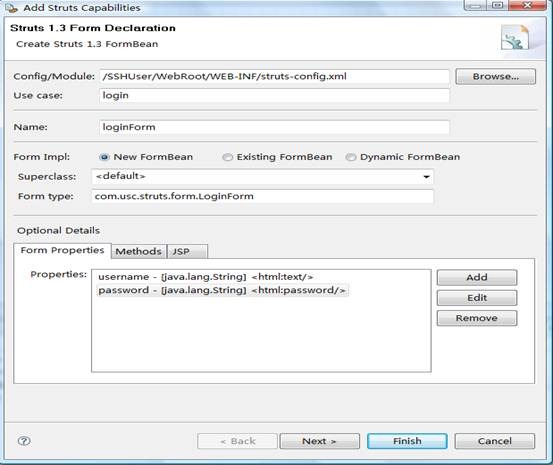Focus the Use case field

click(274, 96)
